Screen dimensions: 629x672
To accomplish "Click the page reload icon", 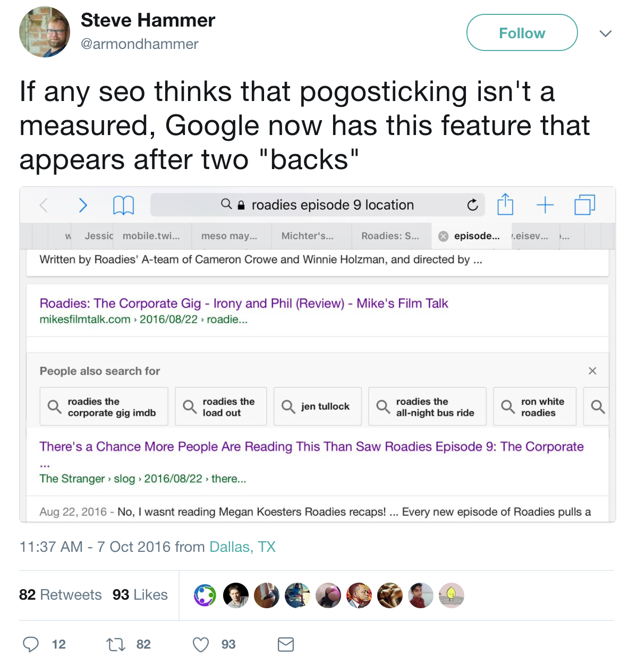I will 472,205.
